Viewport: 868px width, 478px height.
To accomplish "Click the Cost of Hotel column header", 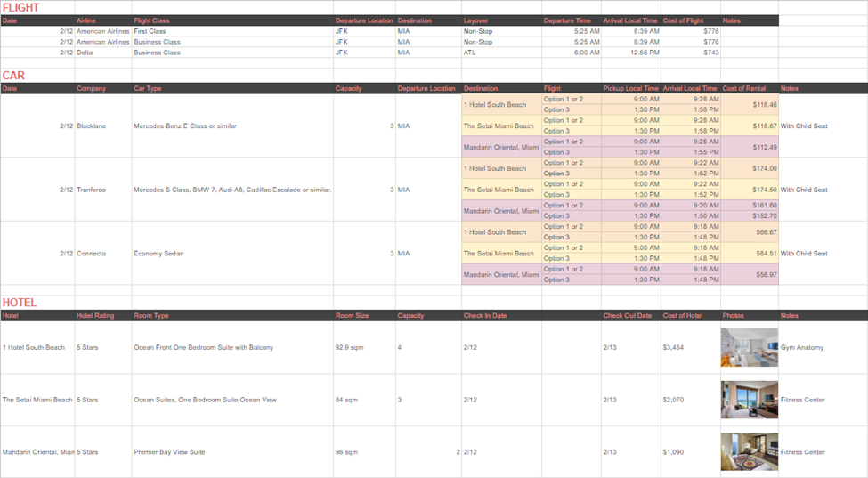I will (x=691, y=315).
